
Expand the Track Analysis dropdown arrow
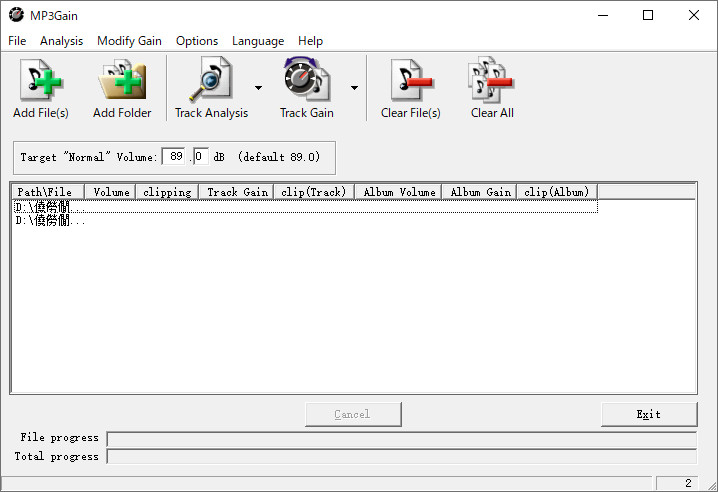coord(258,87)
